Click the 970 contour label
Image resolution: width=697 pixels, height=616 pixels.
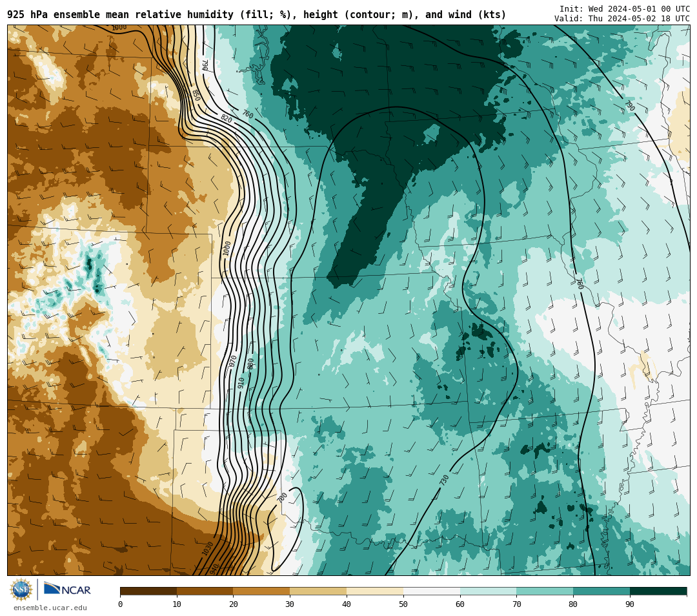click(232, 361)
